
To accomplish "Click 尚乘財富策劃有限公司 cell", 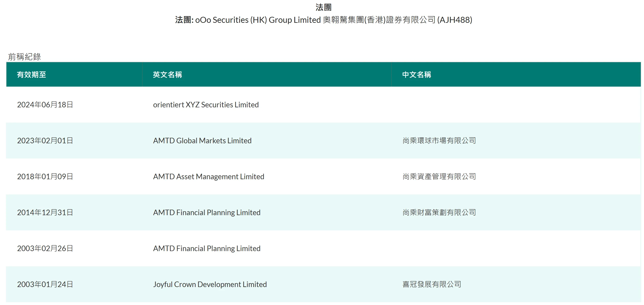I will [439, 212].
